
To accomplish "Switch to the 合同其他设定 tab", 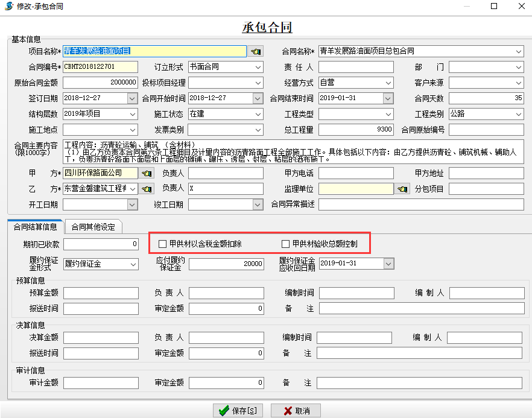I will pyautogui.click(x=93, y=227).
